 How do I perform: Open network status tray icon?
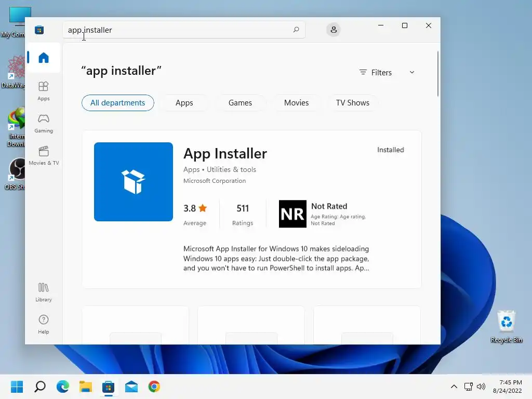(x=469, y=387)
